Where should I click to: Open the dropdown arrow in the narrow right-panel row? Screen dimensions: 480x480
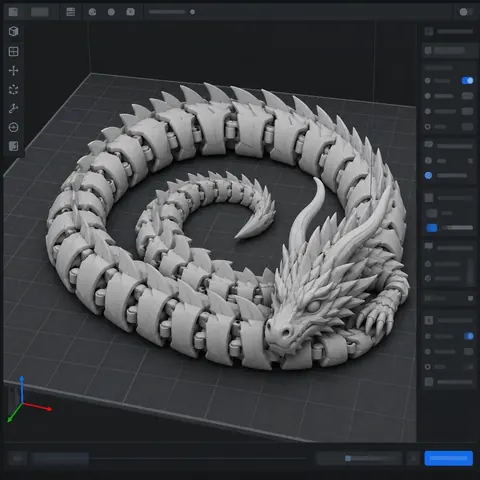[x=470, y=298]
